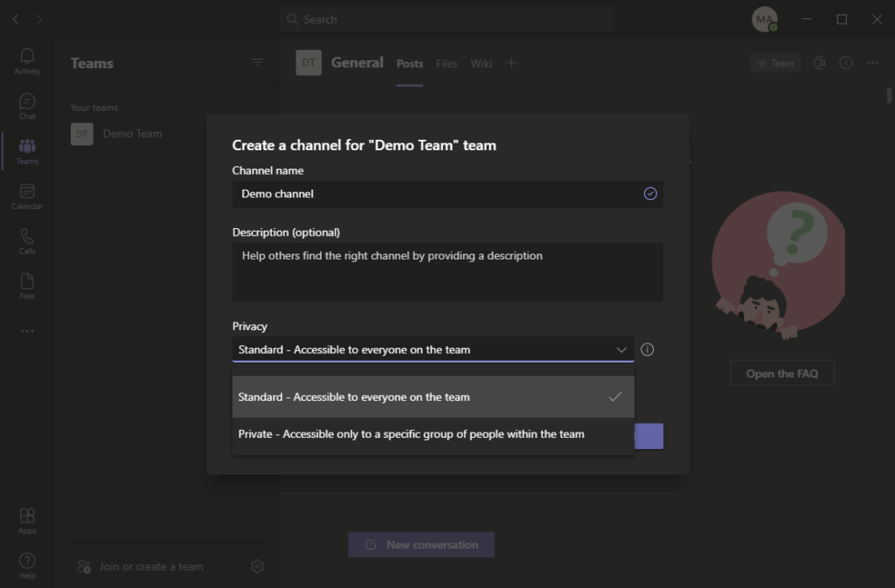Show more apps ellipsis in sidebar

point(27,331)
